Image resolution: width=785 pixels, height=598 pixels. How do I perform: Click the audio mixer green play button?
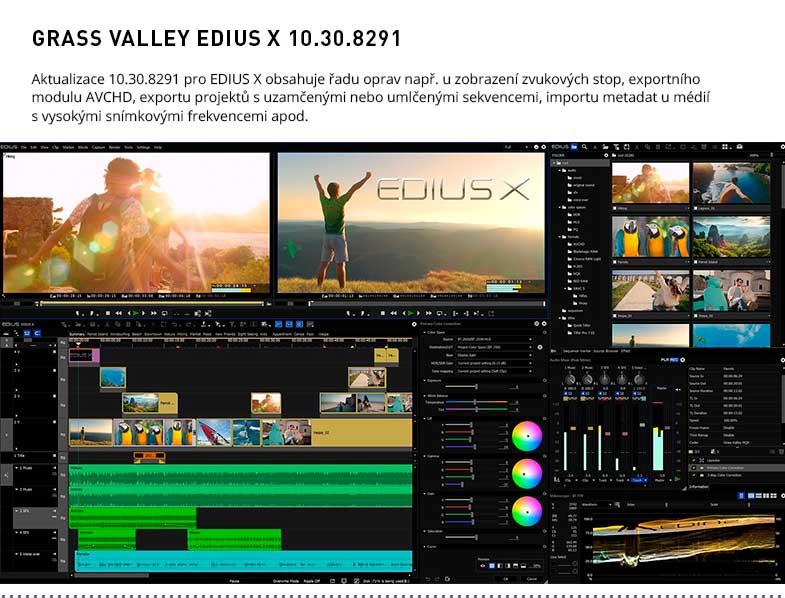click(677, 479)
